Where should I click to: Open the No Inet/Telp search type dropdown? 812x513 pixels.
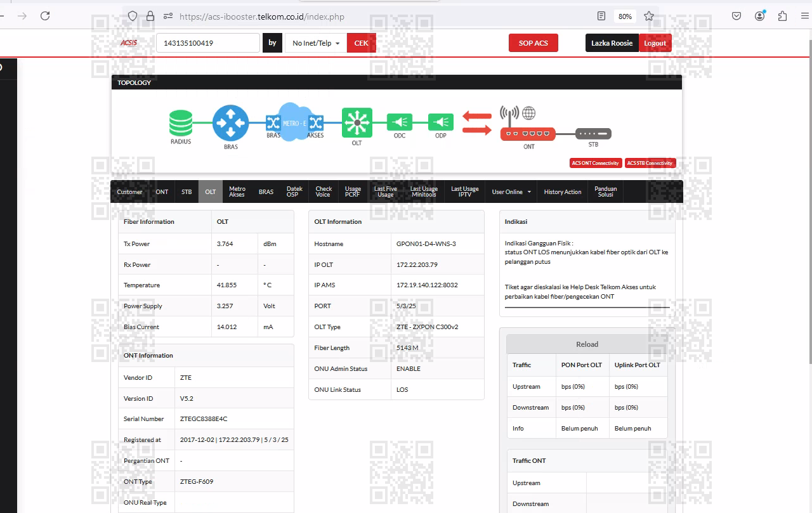click(316, 43)
